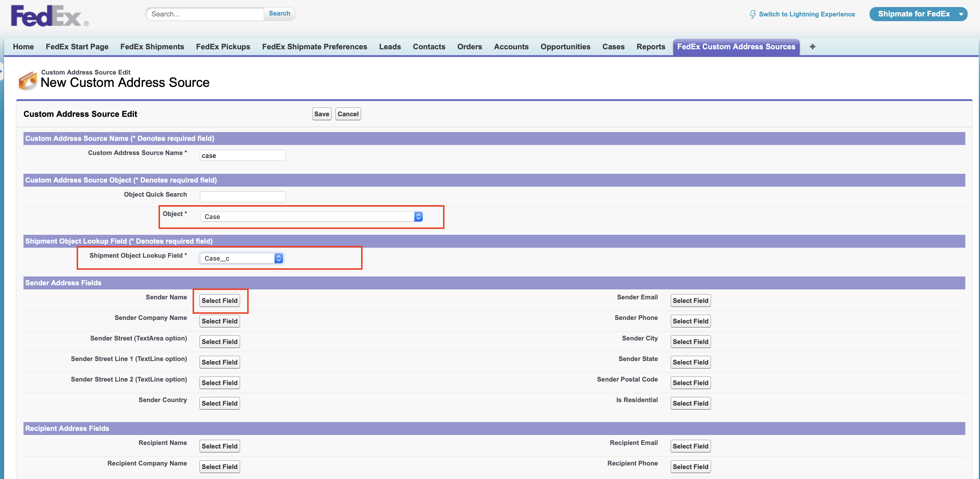
Task: Open FedEx Shipmate Preferences tab
Action: click(315, 47)
